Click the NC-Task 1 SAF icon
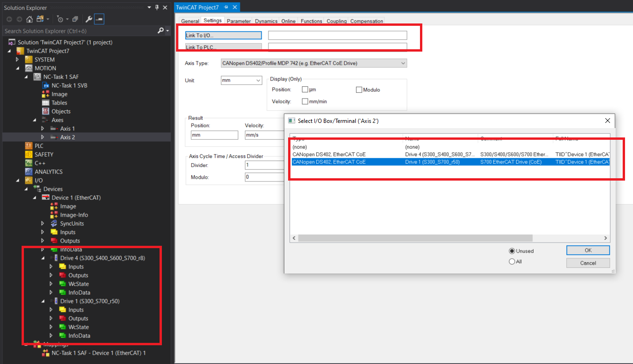This screenshot has height=364, width=633. pyautogui.click(x=37, y=77)
